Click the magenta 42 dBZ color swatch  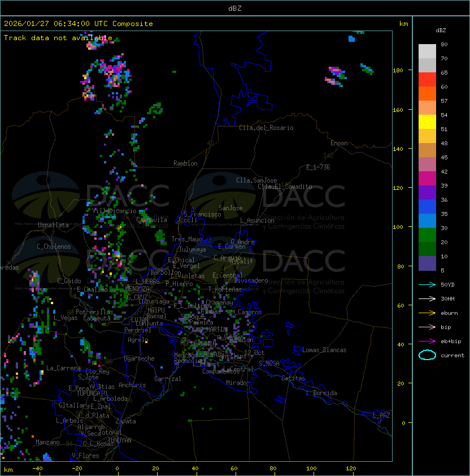click(427, 179)
